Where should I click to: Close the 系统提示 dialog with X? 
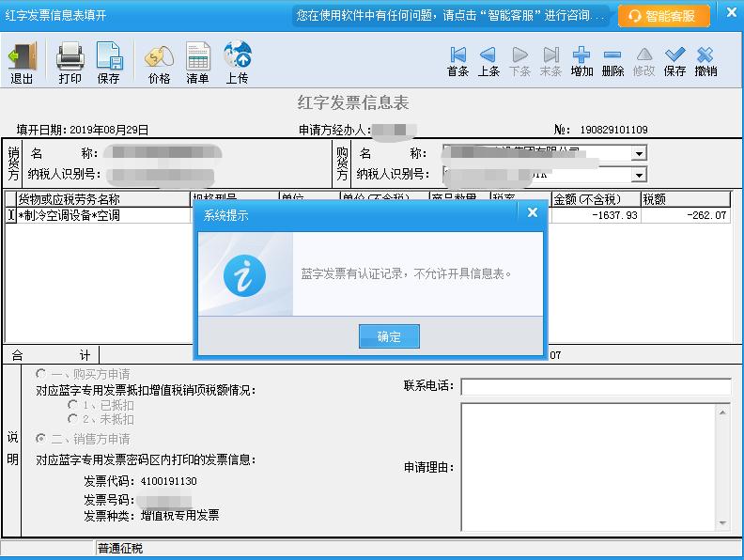pos(533,212)
